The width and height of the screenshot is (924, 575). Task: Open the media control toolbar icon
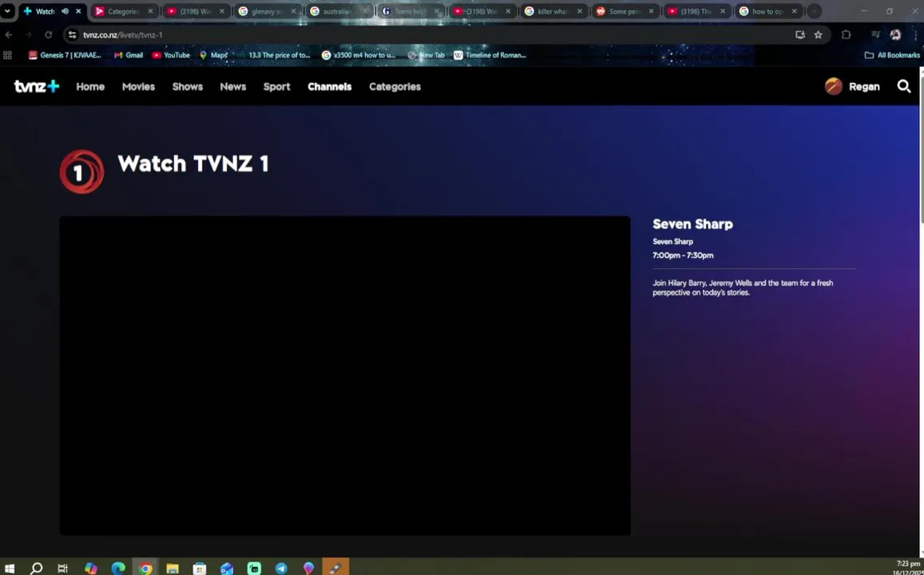coord(875,35)
